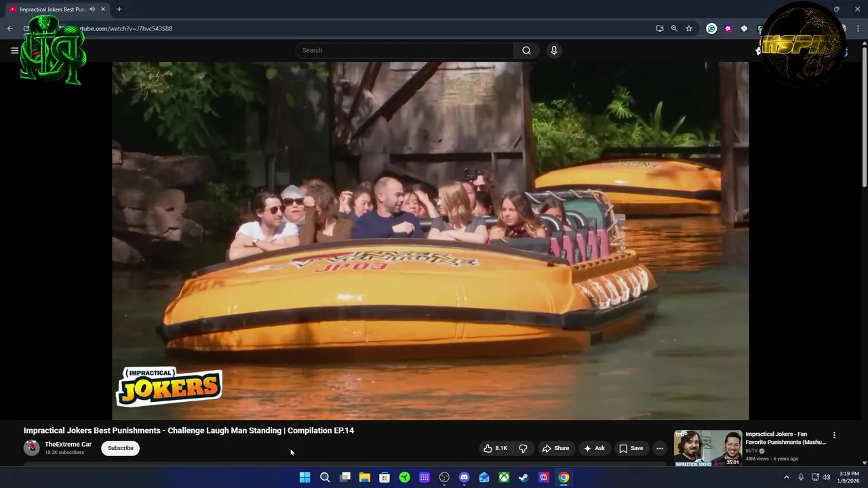The width and height of the screenshot is (868, 488).
Task: Open Steam from taskbar
Action: [524, 477]
